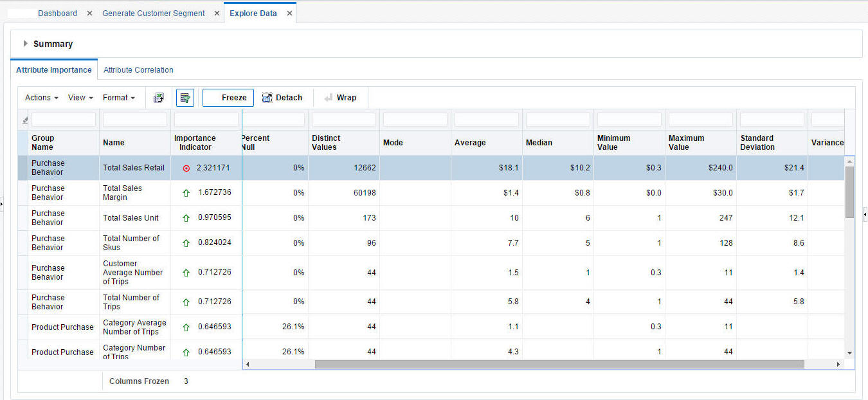Click the filter field above the Name column
This screenshot has height=400, width=868.
[x=135, y=120]
